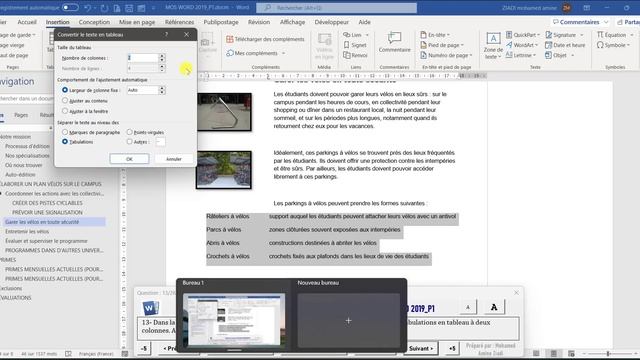Confirm the dialog with OK
The width and height of the screenshot is (640, 360).
coord(129,159)
